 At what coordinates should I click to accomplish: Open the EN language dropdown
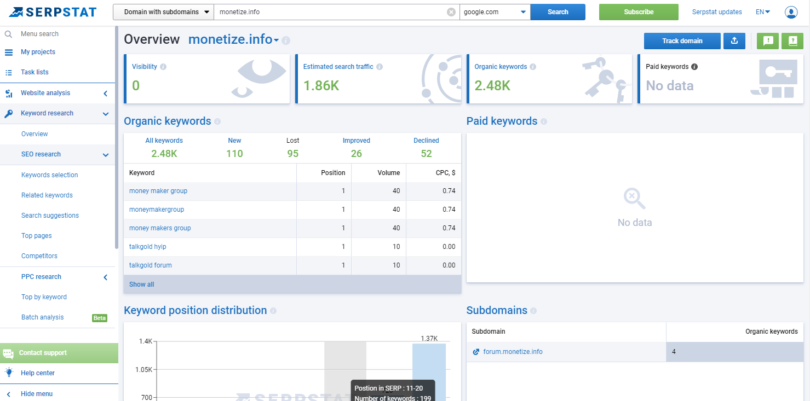pos(762,12)
